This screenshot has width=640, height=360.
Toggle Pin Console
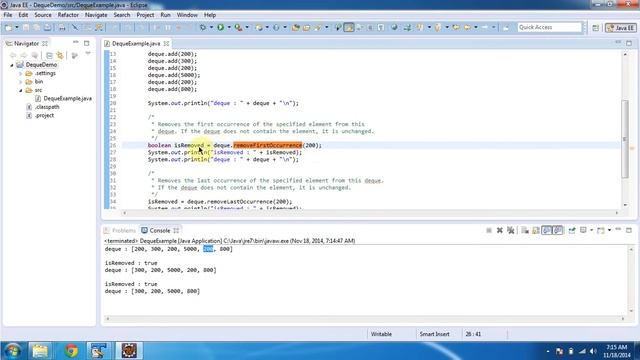click(x=572, y=231)
